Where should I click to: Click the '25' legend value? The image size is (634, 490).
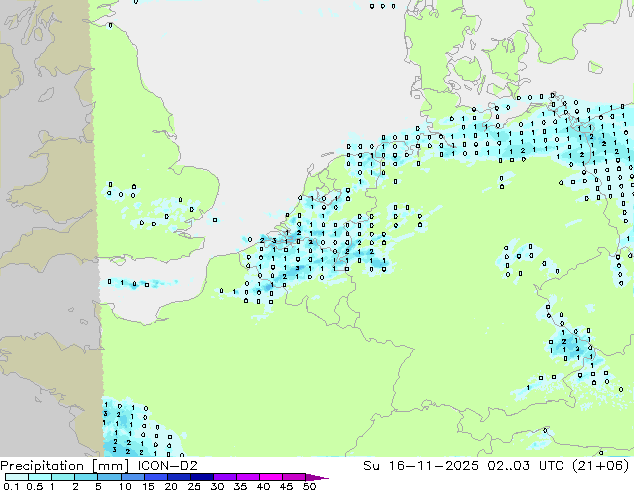(x=194, y=486)
